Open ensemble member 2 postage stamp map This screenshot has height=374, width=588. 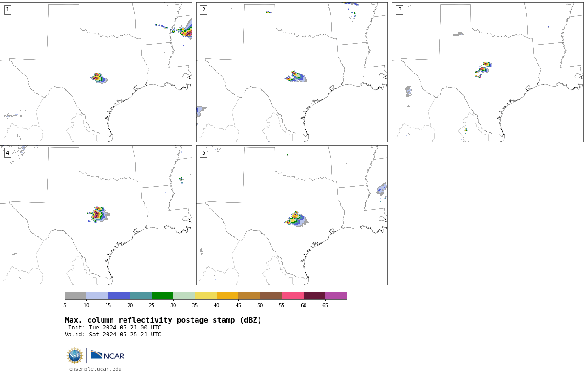(292, 72)
